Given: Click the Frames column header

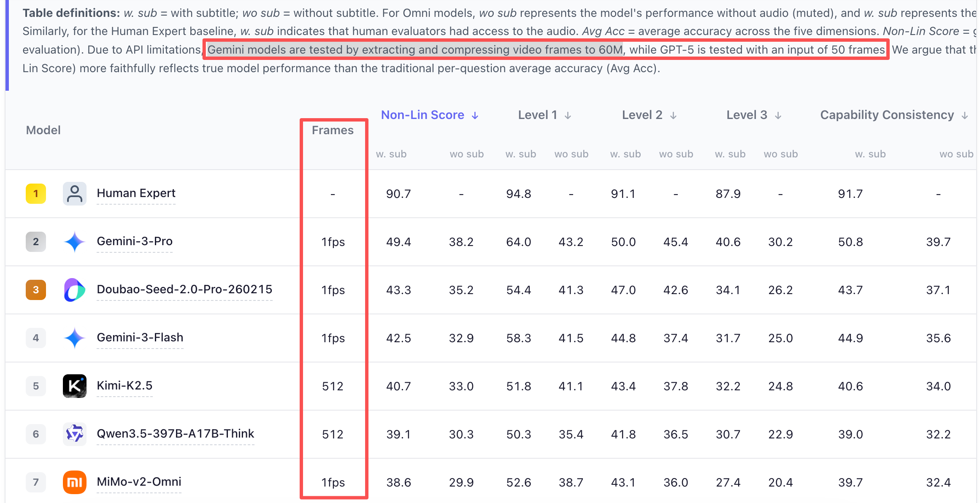Looking at the screenshot, I should pyautogui.click(x=333, y=130).
